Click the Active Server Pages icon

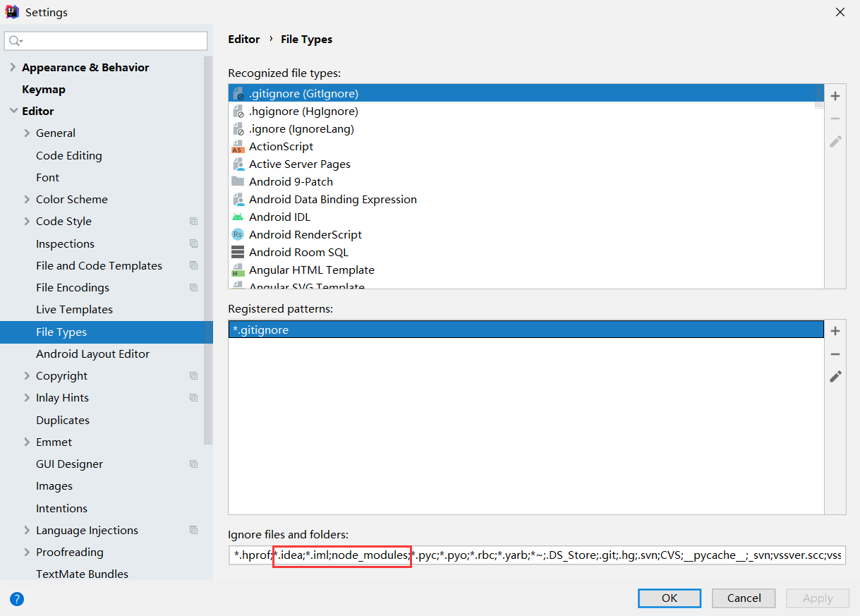click(x=238, y=164)
